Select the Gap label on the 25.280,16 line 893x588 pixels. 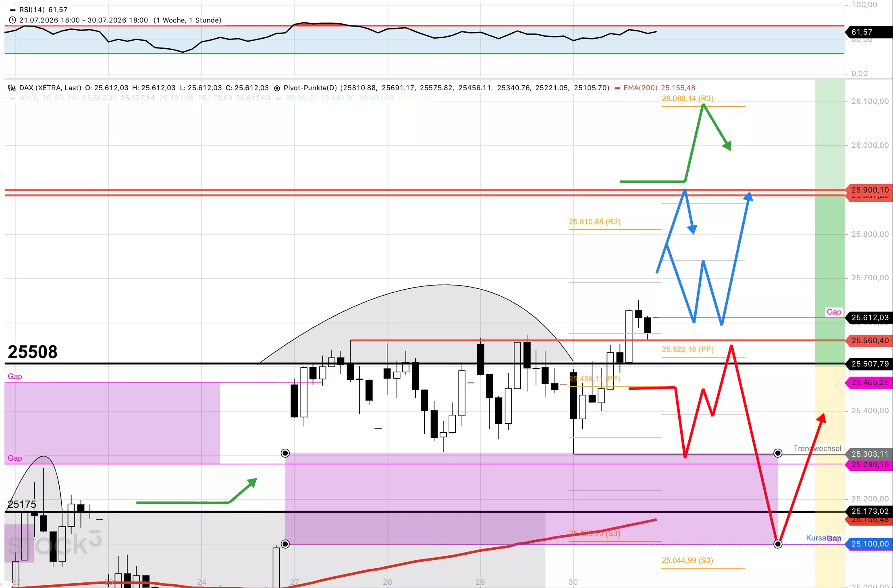coord(15,458)
